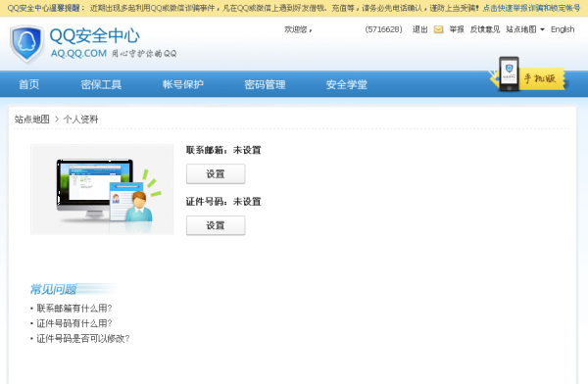Expand the 站点地图 dropdown arrow
This screenshot has height=384, width=588.
542,29
